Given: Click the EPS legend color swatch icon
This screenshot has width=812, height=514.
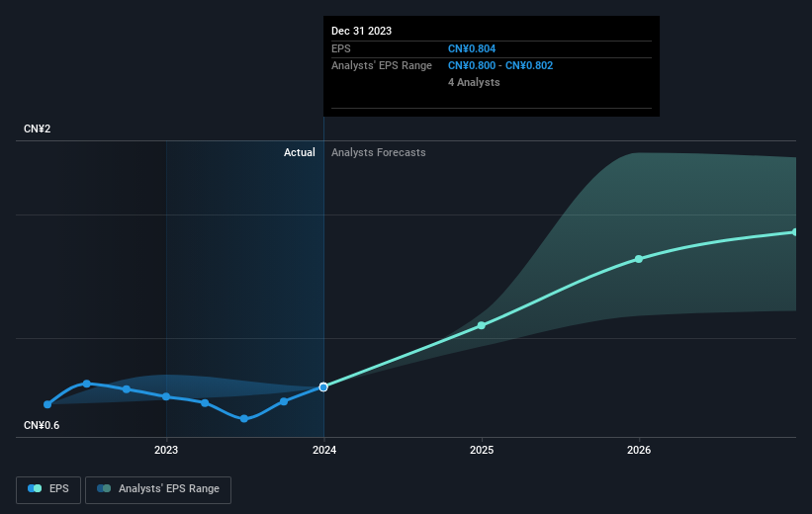Looking at the screenshot, I should click(35, 488).
